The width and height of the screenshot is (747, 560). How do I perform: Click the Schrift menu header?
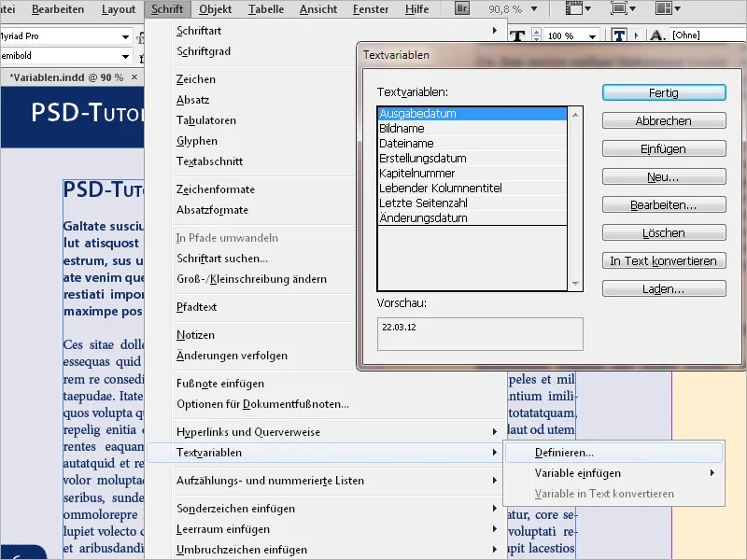167,9
